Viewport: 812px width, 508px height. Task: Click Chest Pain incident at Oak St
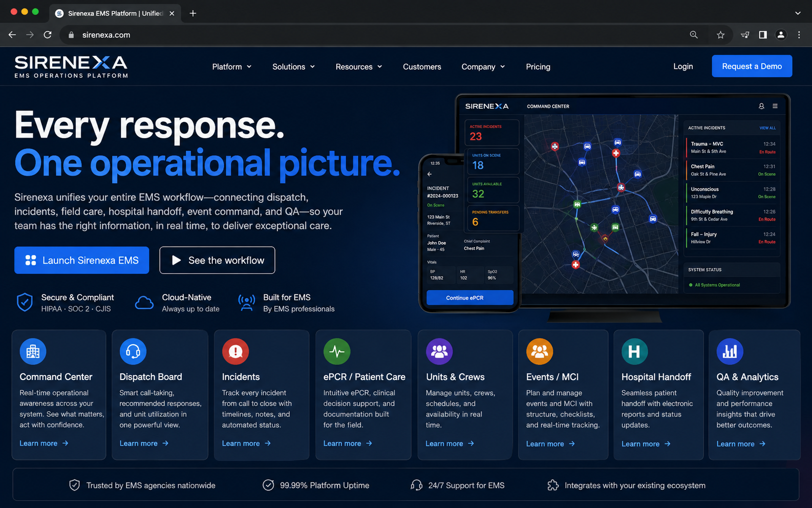click(733, 170)
